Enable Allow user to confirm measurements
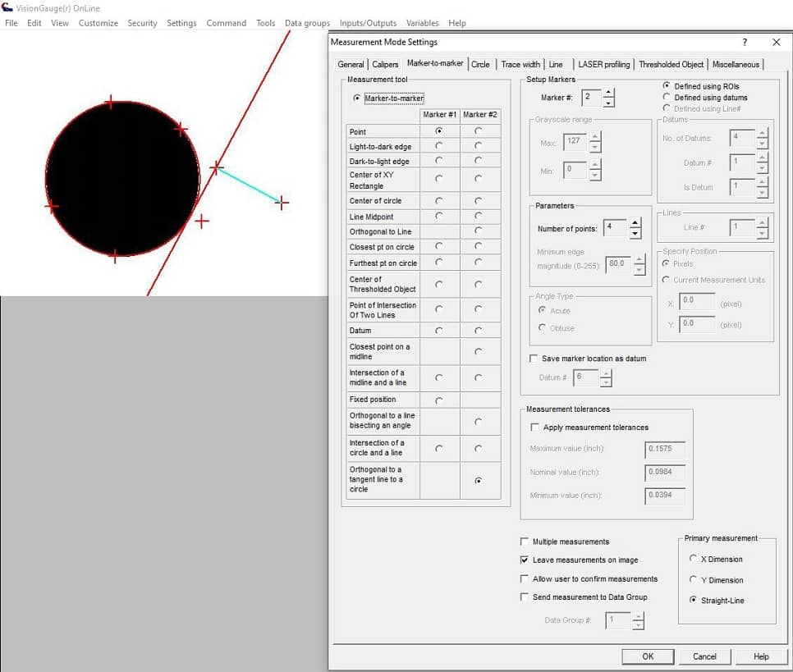Screen dimensions: 793x672 coord(525,578)
